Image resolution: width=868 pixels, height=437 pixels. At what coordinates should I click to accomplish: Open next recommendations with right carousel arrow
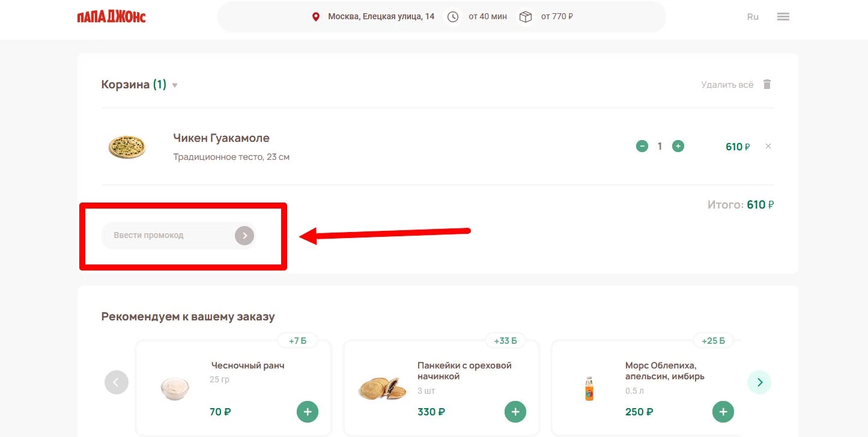759,382
